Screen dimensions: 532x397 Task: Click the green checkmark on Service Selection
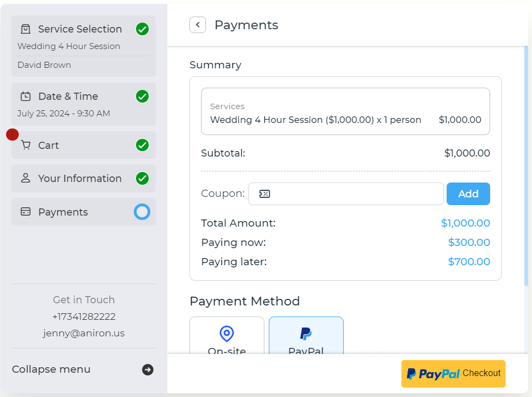coord(142,29)
